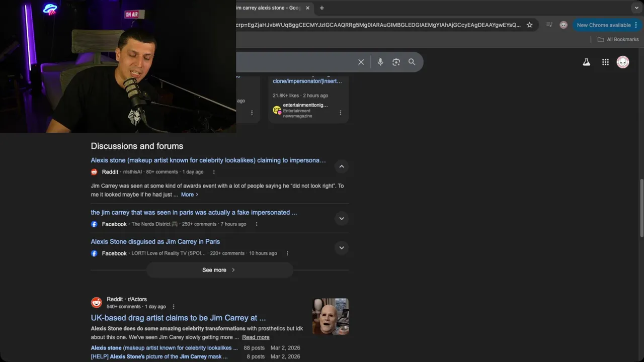Click the entertainmenttonight source name
The width and height of the screenshot is (644, 362).
click(x=305, y=105)
